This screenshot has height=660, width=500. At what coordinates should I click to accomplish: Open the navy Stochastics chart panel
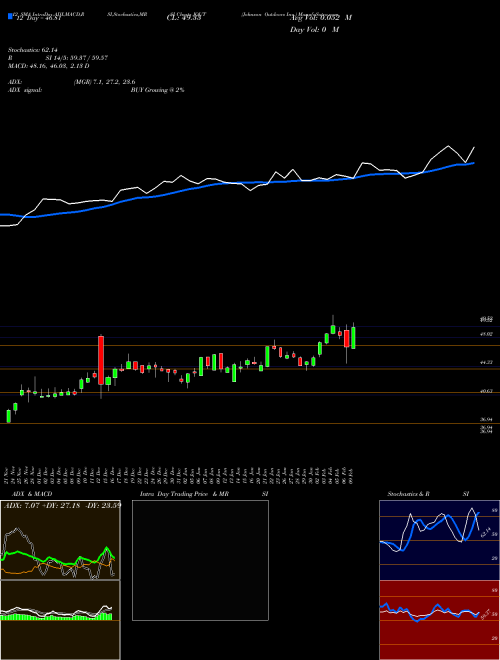[439, 540]
